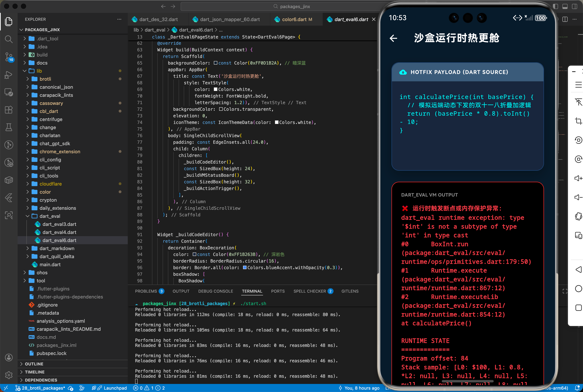Open the Search view in activity bar

[9, 39]
